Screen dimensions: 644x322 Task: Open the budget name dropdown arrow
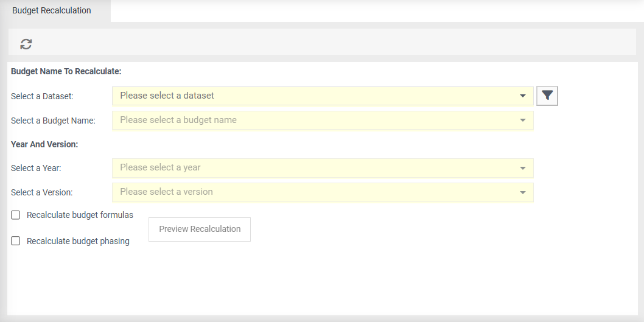pyautogui.click(x=523, y=121)
